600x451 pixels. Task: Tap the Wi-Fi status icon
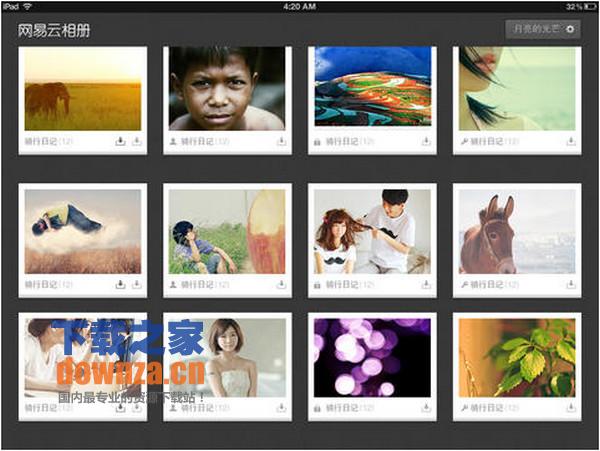pos(28,7)
